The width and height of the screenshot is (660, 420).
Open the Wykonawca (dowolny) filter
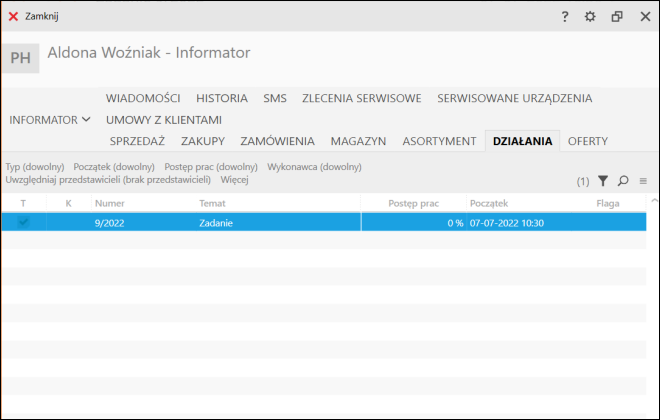point(314,167)
